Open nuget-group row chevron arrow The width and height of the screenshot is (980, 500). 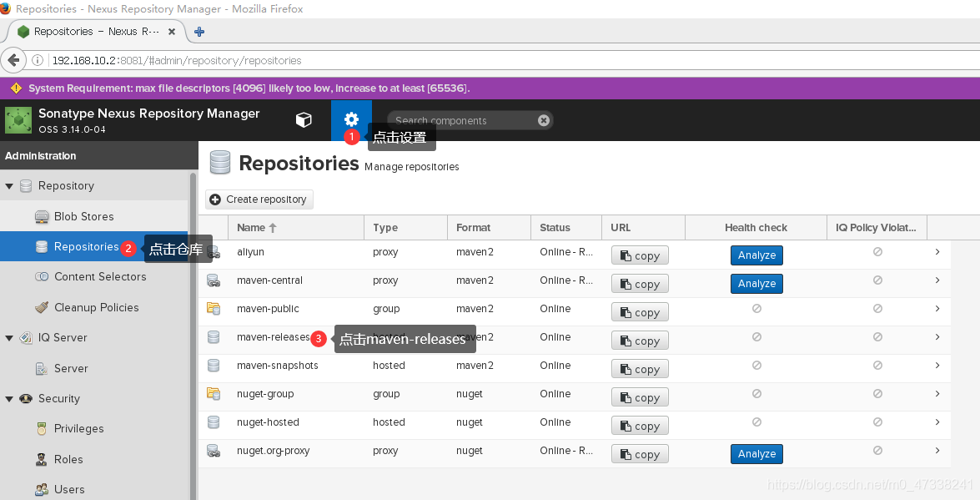click(x=937, y=394)
